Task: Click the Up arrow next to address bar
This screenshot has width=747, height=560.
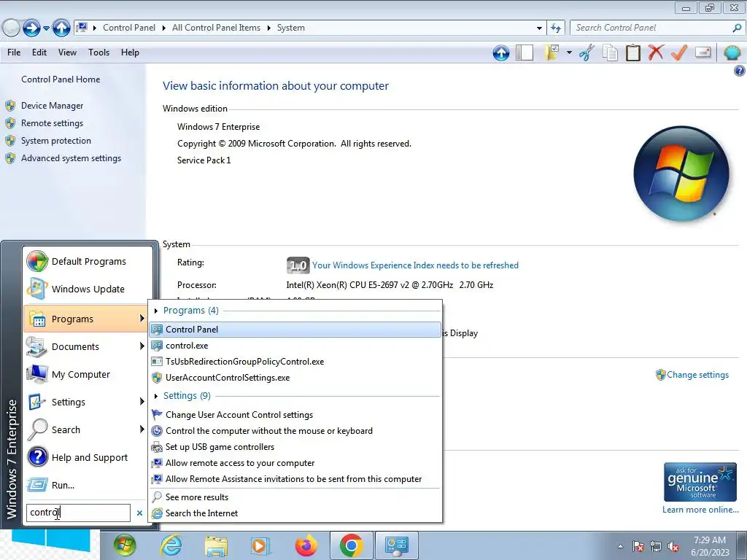Action: click(61, 28)
